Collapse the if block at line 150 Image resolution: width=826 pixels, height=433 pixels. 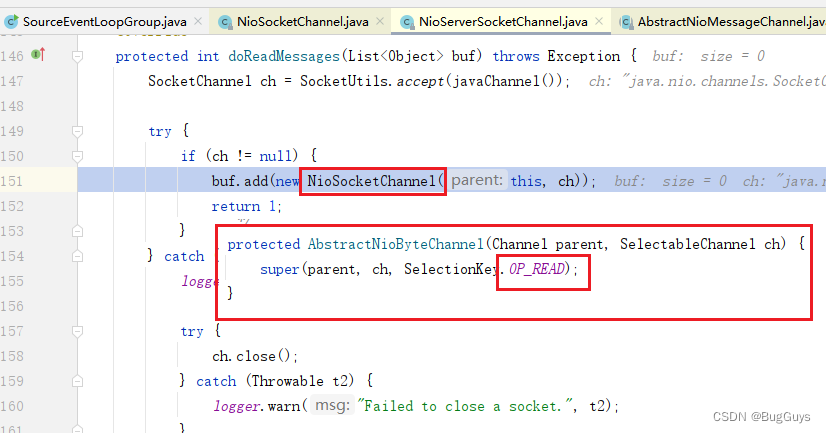77,156
